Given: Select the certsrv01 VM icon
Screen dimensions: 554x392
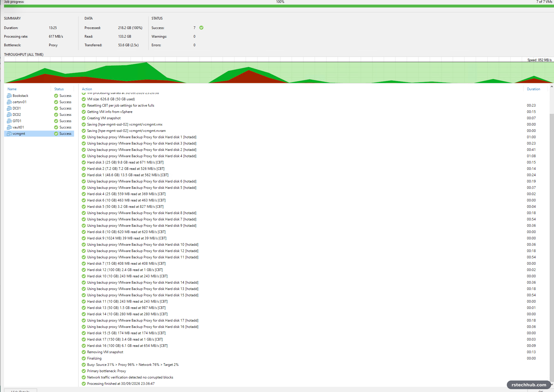Looking at the screenshot, I should [9, 102].
